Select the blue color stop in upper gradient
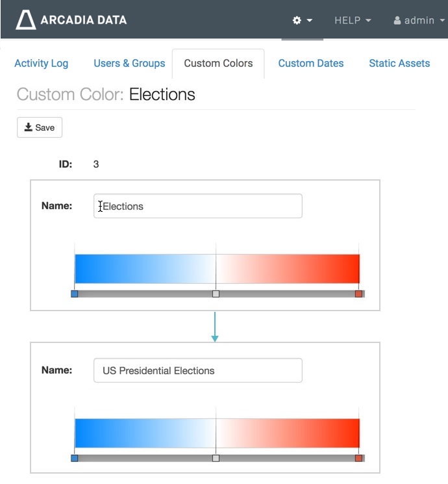Screen dimensions: 448x484 click(75, 294)
